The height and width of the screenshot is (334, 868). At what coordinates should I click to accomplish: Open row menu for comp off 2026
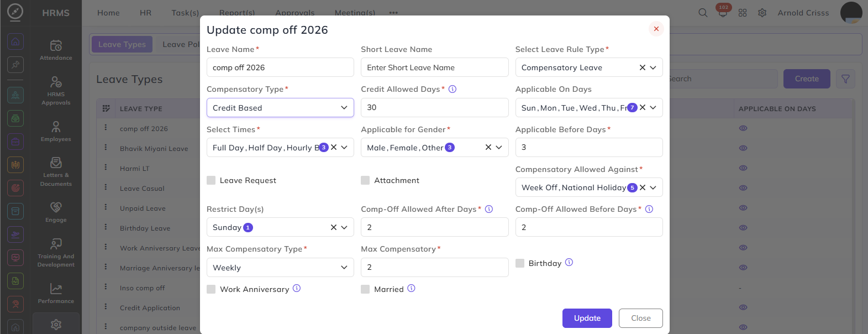106,128
